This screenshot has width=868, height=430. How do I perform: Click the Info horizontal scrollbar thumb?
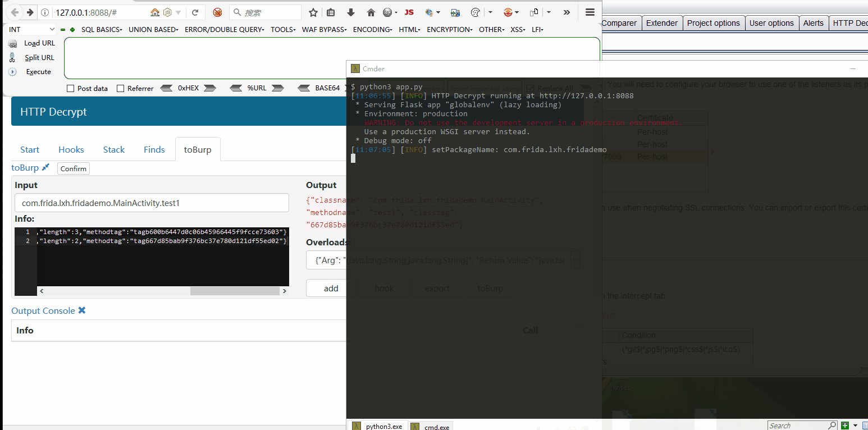[235, 291]
